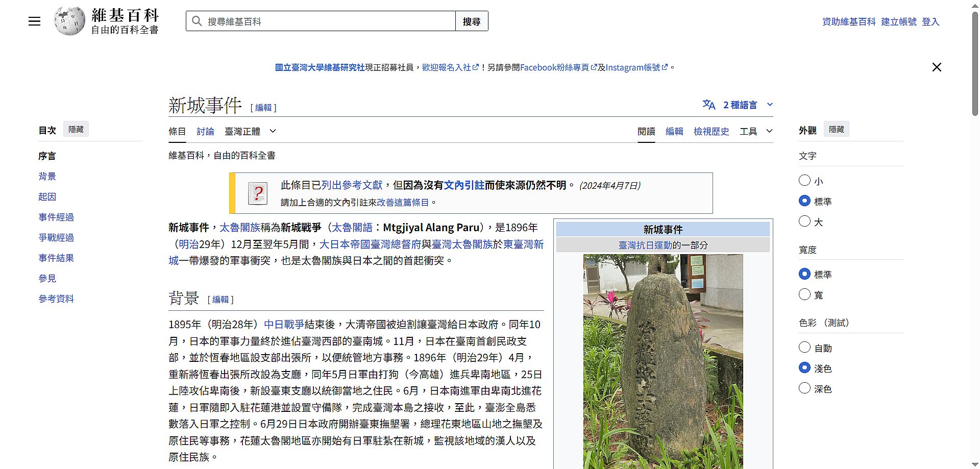Choose 深色 dark color mode
Screen dimensions: 980x469
click(804, 388)
